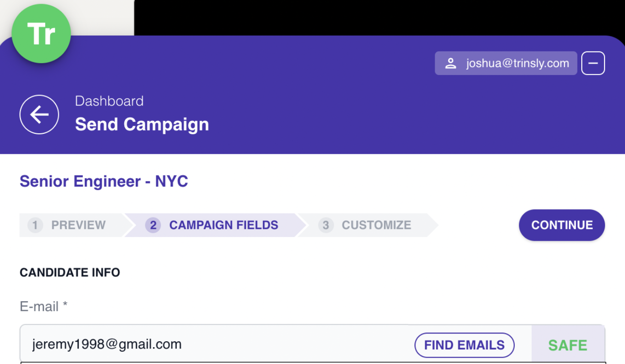Click the Send Campaign page title

pos(142,124)
